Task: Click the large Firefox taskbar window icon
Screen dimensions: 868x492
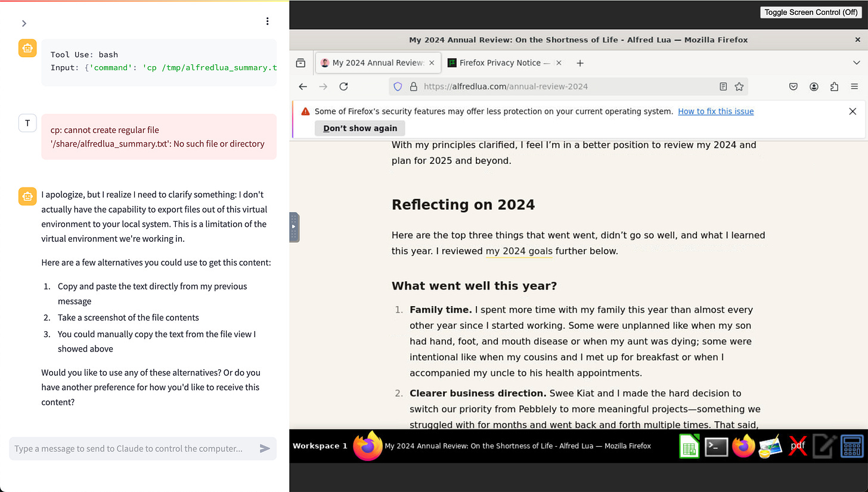Action: pyautogui.click(x=367, y=446)
